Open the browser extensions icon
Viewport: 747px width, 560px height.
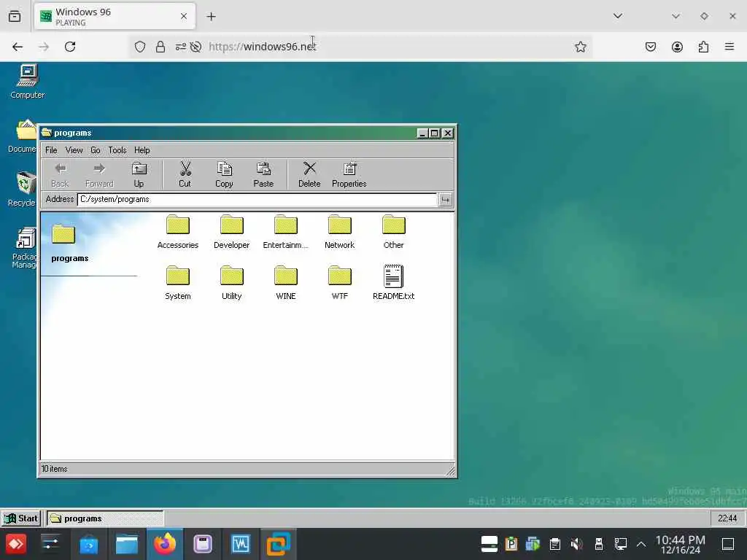[x=703, y=47]
